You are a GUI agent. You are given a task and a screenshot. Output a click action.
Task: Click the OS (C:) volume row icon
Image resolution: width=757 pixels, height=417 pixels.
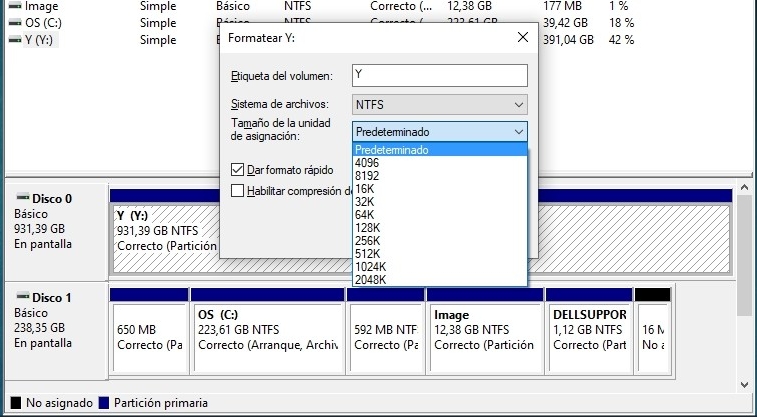(x=13, y=23)
